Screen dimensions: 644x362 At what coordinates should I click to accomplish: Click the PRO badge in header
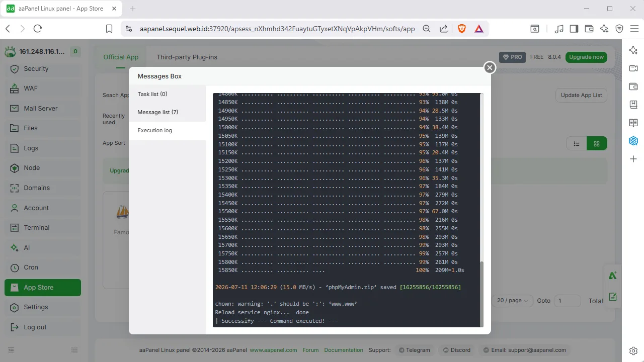[x=513, y=57]
